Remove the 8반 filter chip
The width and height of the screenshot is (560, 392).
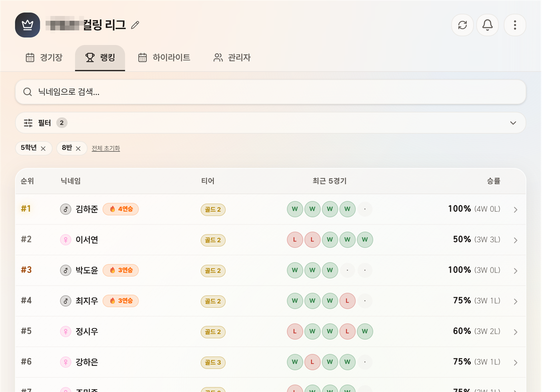coord(78,149)
